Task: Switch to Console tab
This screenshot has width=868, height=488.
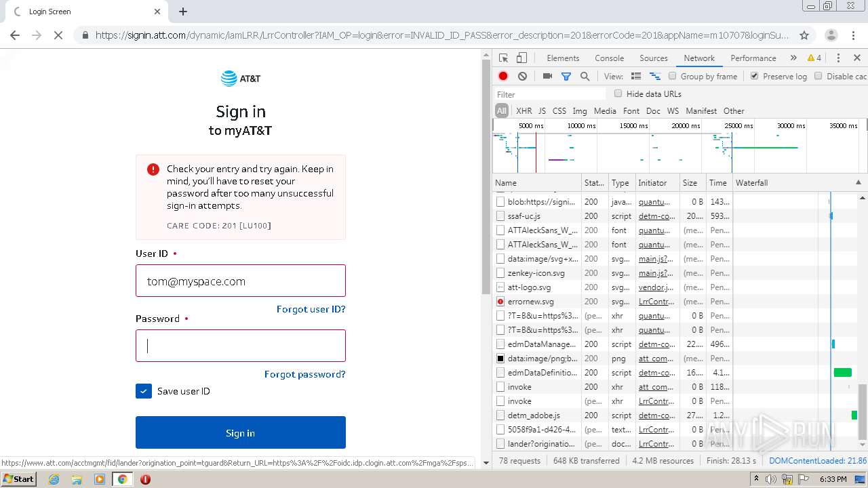Action: (x=609, y=58)
